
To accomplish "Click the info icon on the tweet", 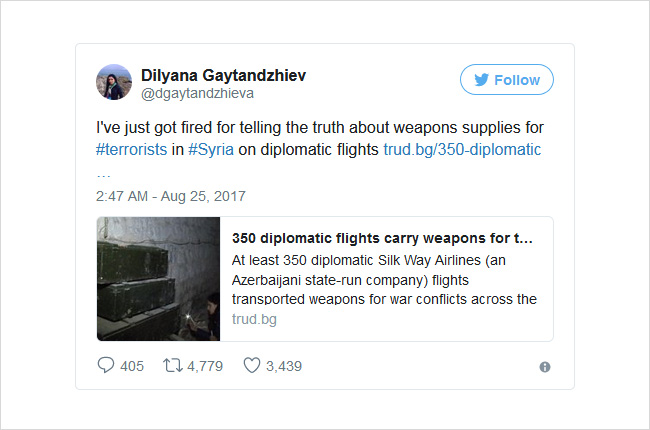I will point(545,367).
